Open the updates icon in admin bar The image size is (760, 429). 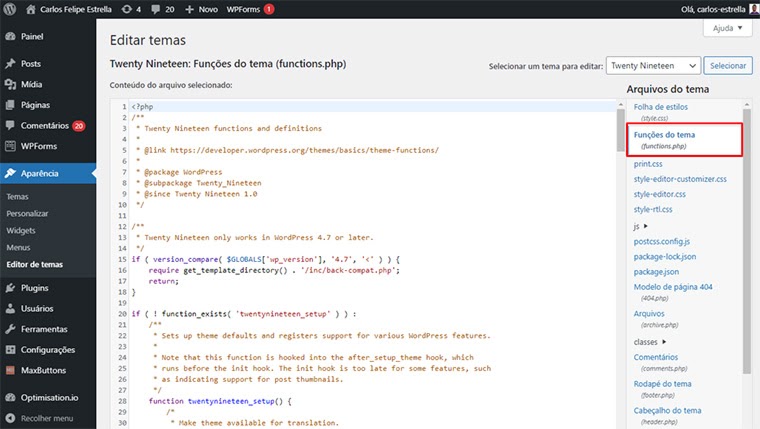tap(129, 9)
